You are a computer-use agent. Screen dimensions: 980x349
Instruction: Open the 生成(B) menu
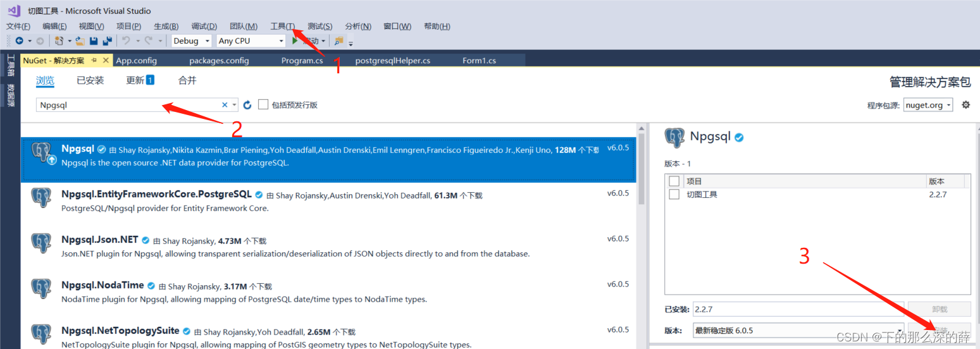[x=166, y=26]
